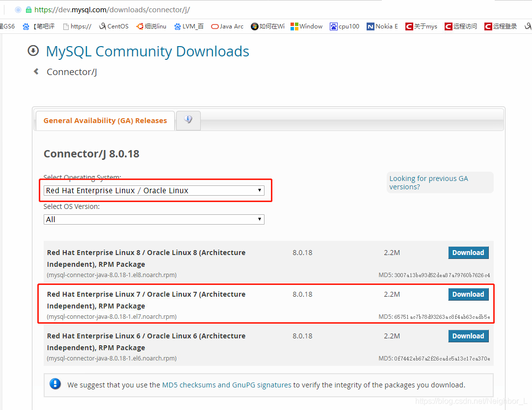Viewport: 532px width, 410px height.
Task: Click mysql-connector-java-8.0.18-1.el6.noarch.rpm filename
Action: pyautogui.click(x=111, y=359)
